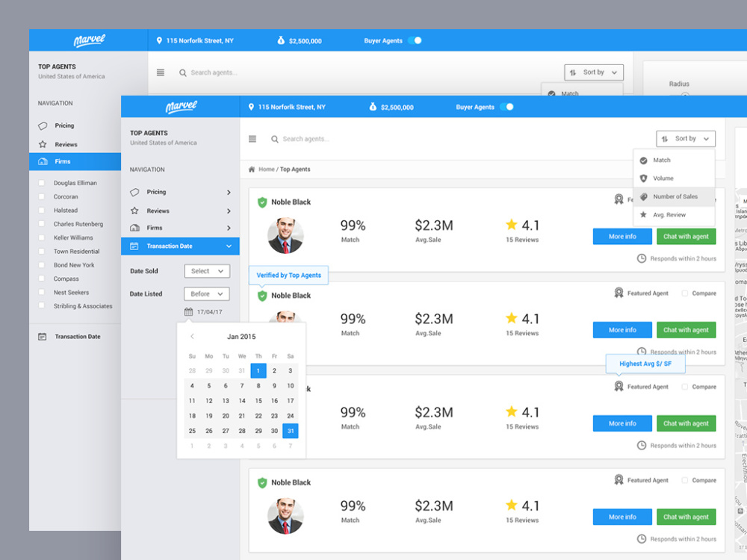The image size is (747, 560).
Task: Select Match sort option
Action: coord(674,161)
